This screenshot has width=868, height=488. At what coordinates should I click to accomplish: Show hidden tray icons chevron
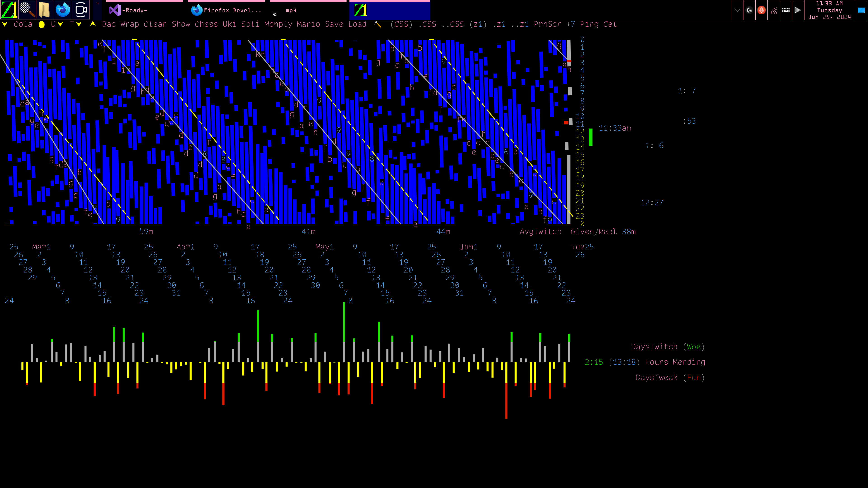pyautogui.click(x=737, y=10)
